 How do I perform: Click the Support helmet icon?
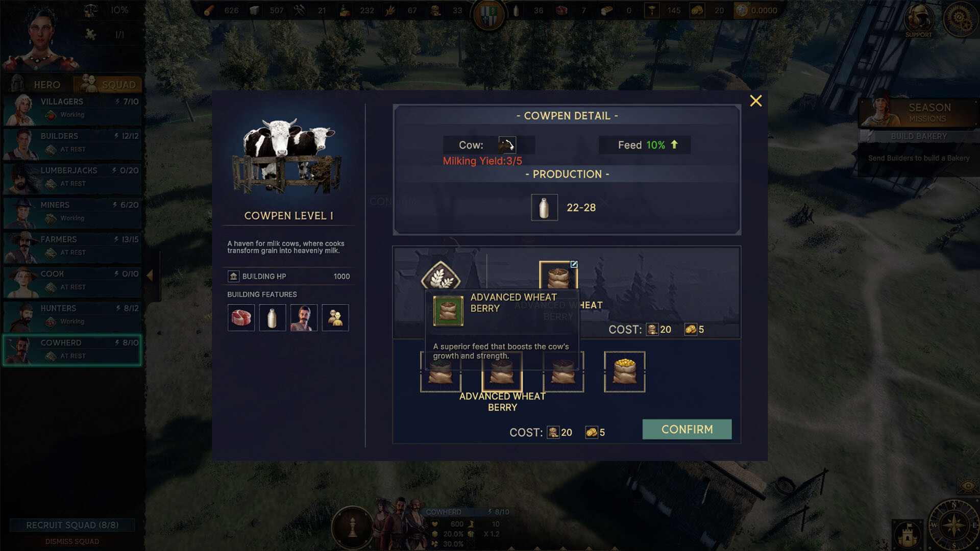pyautogui.click(x=919, y=19)
